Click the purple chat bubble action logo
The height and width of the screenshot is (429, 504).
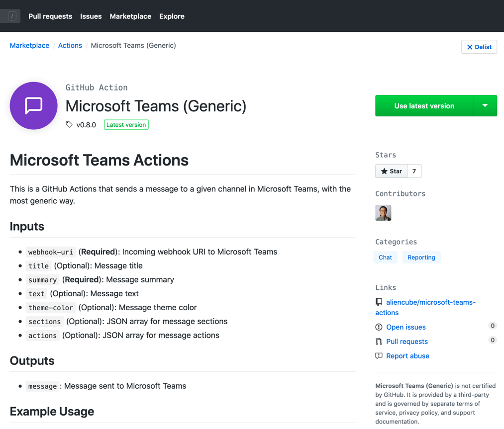click(34, 106)
